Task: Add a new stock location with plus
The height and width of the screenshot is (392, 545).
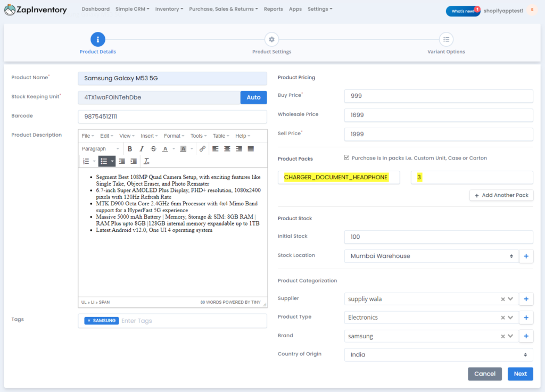Action: 526,256
